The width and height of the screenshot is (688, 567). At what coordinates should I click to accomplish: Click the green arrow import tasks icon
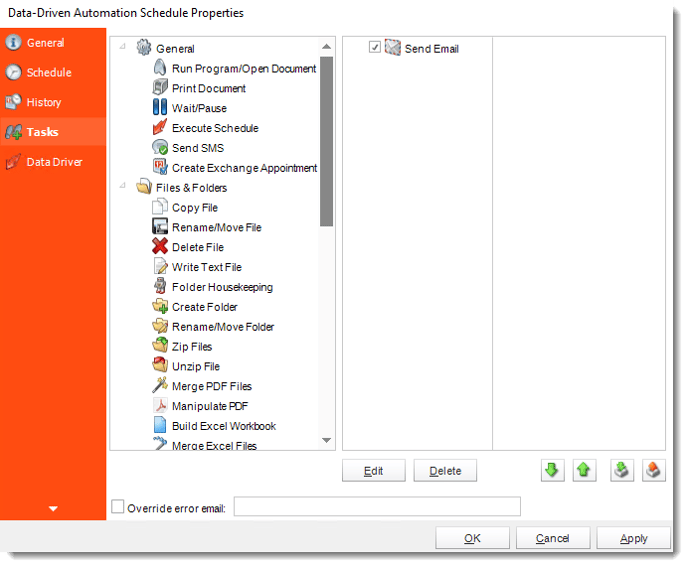point(621,470)
